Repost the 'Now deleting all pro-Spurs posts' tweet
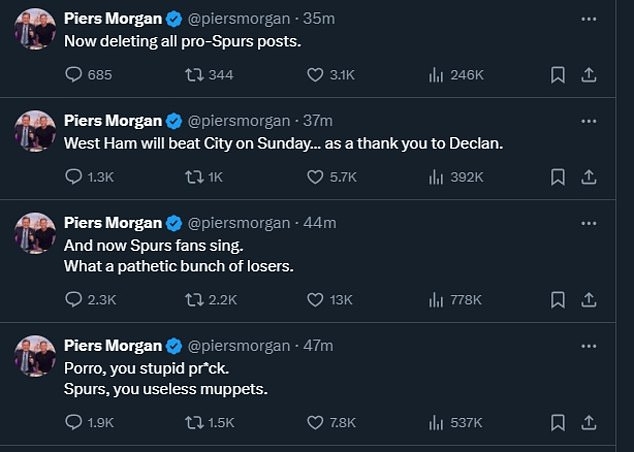This screenshot has height=452, width=634. pyautogui.click(x=193, y=74)
